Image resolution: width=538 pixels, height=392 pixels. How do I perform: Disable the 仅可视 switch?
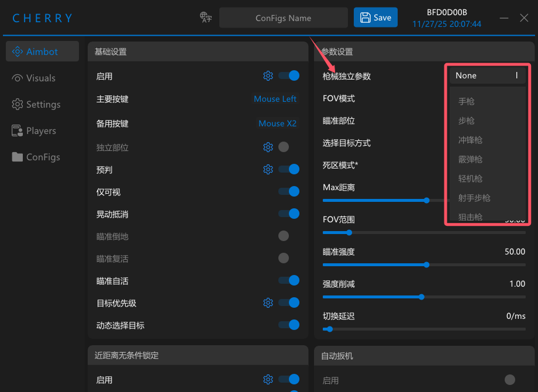(x=289, y=191)
